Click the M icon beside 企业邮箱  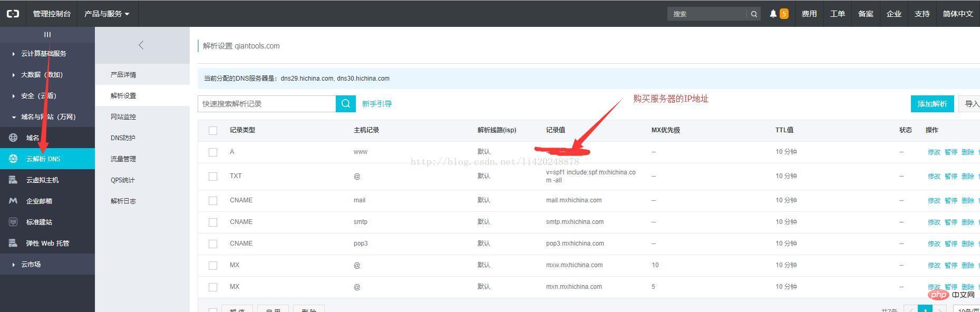[x=13, y=201]
